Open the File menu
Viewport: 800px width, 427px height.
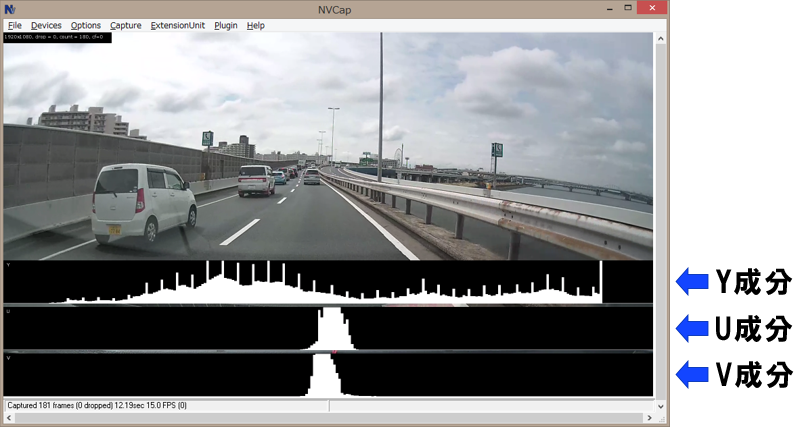[15, 25]
